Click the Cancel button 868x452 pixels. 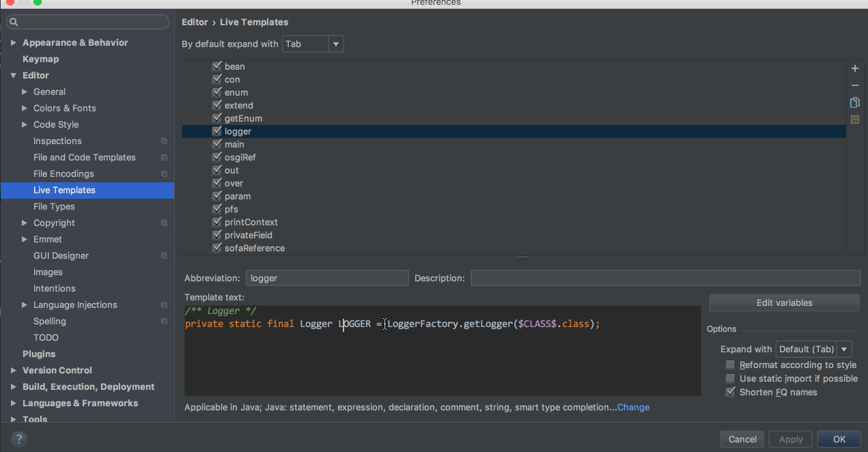(742, 439)
